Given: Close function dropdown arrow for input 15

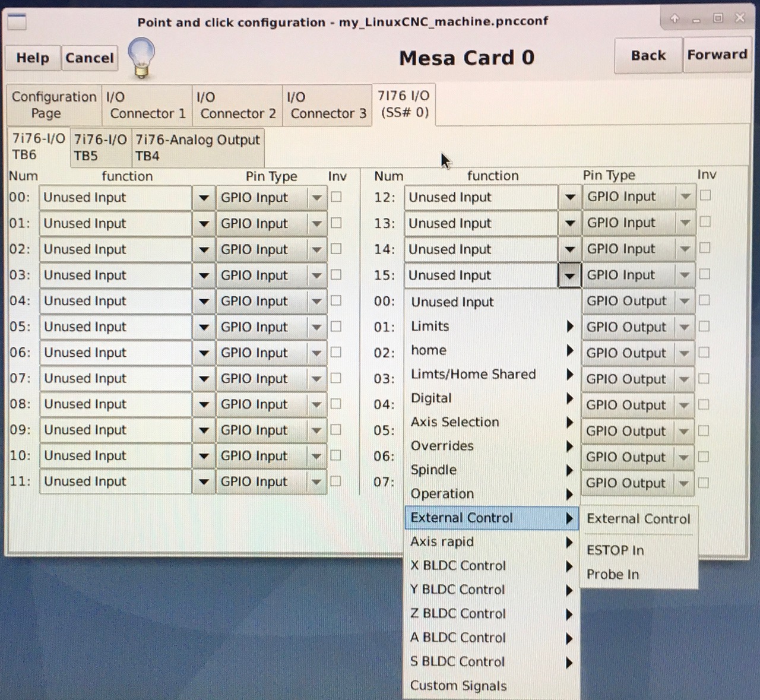Looking at the screenshot, I should click(x=569, y=275).
